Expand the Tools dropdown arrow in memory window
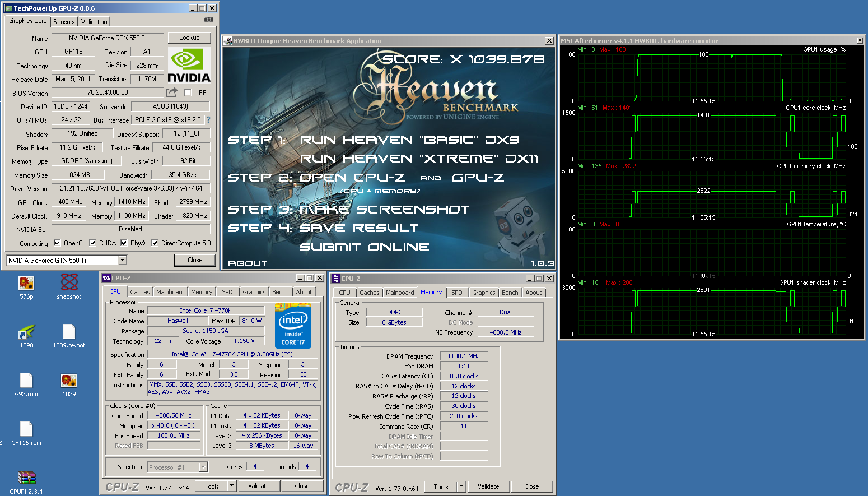This screenshot has width=868, height=496. point(461,486)
